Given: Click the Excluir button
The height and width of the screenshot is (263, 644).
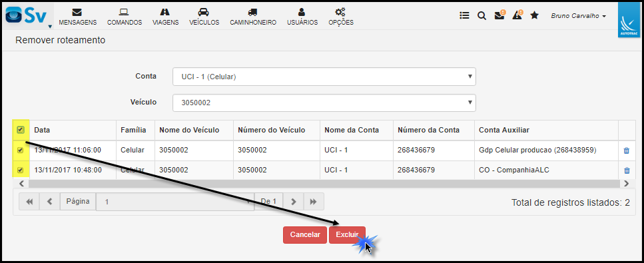Looking at the screenshot, I should coord(347,234).
